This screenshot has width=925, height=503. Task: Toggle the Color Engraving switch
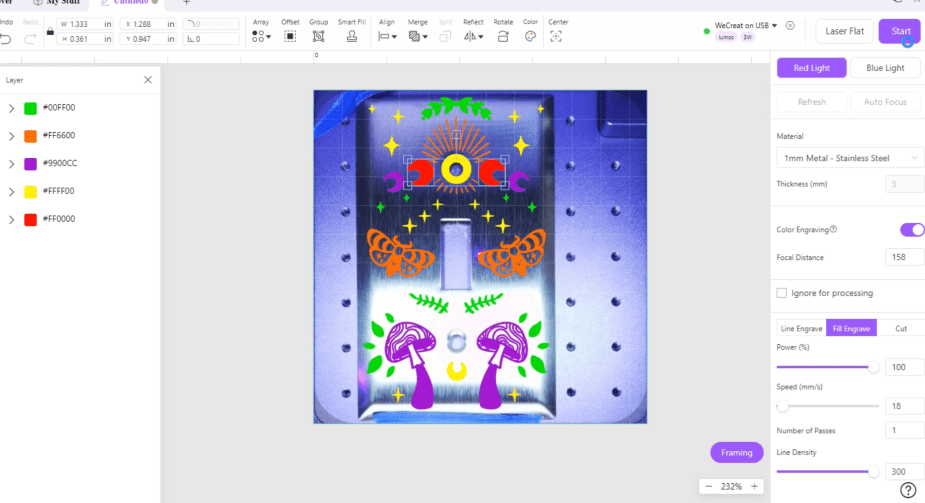[912, 229]
